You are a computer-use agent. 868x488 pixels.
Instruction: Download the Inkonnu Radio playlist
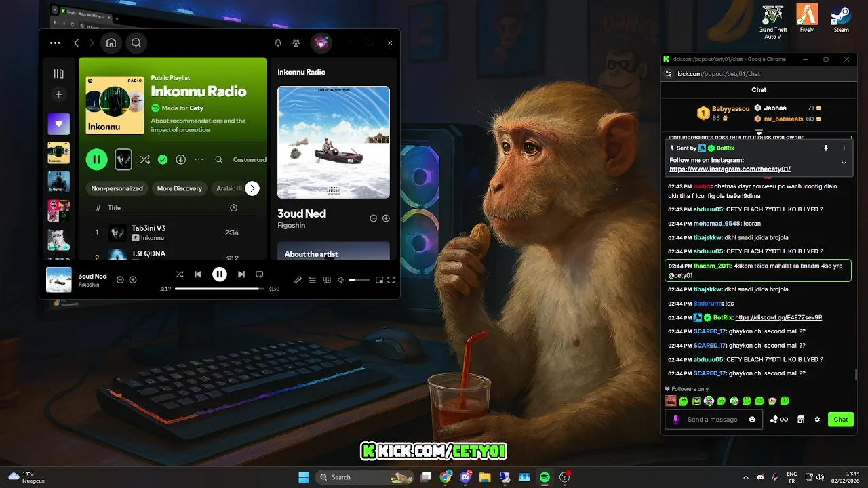[x=180, y=160]
